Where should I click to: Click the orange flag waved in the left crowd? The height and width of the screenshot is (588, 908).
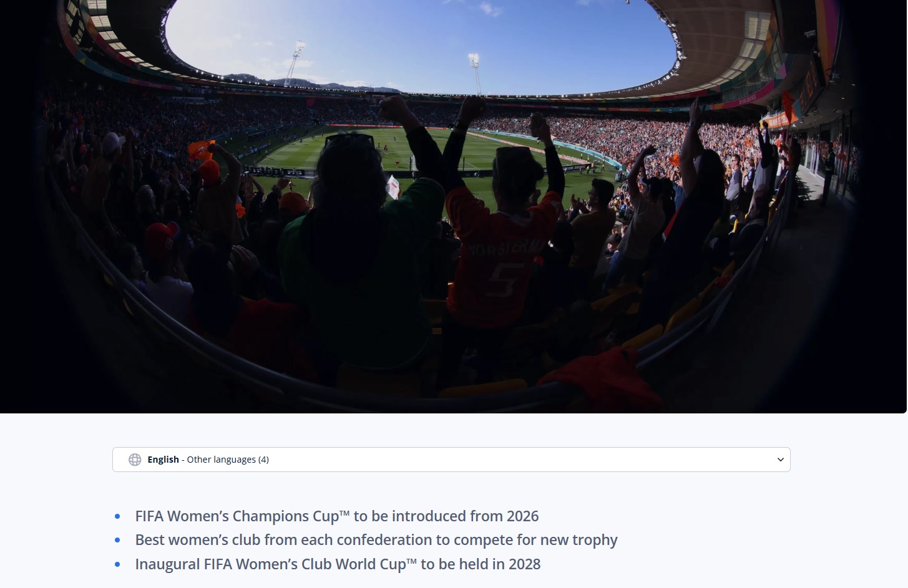200,150
